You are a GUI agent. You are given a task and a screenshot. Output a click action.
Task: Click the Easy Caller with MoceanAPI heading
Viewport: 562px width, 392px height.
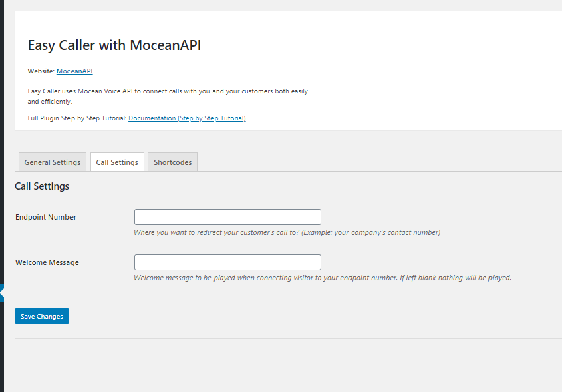coord(114,45)
